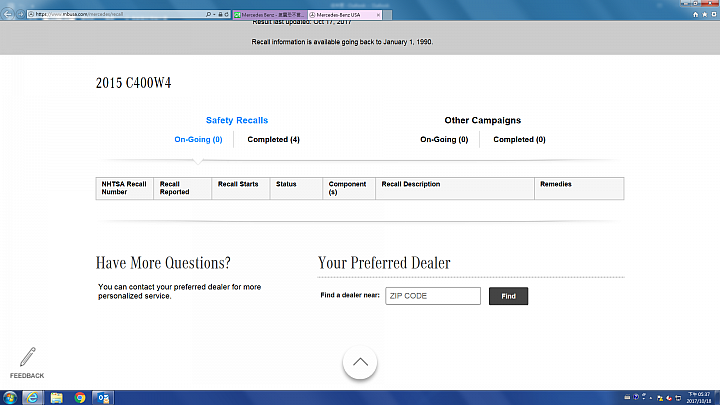Open Google Chrome from the taskbar
This screenshot has height=405, width=720.
(80, 398)
